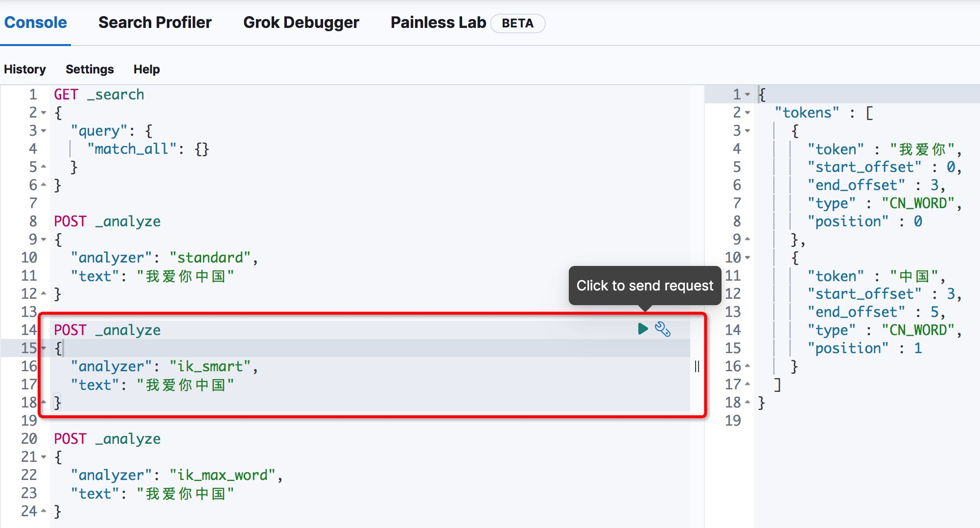The width and height of the screenshot is (980, 528).
Task: Toggle fold arrow at editor line 5
Action: (x=44, y=167)
